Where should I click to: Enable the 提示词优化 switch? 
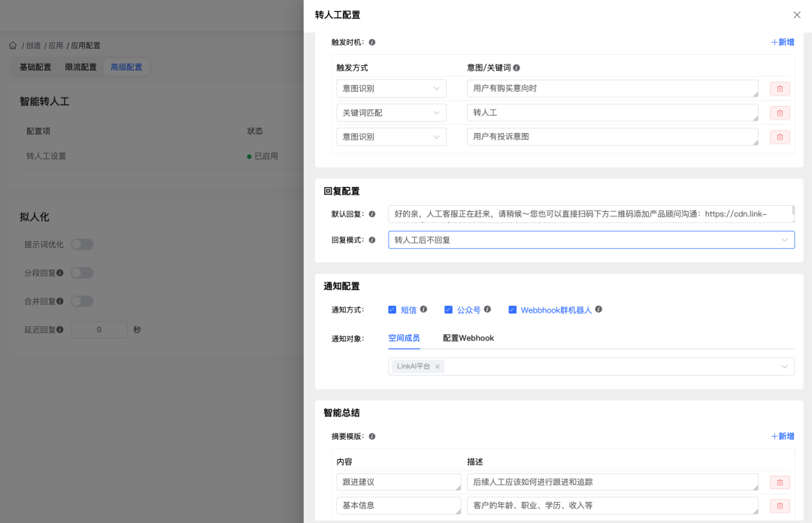(82, 244)
